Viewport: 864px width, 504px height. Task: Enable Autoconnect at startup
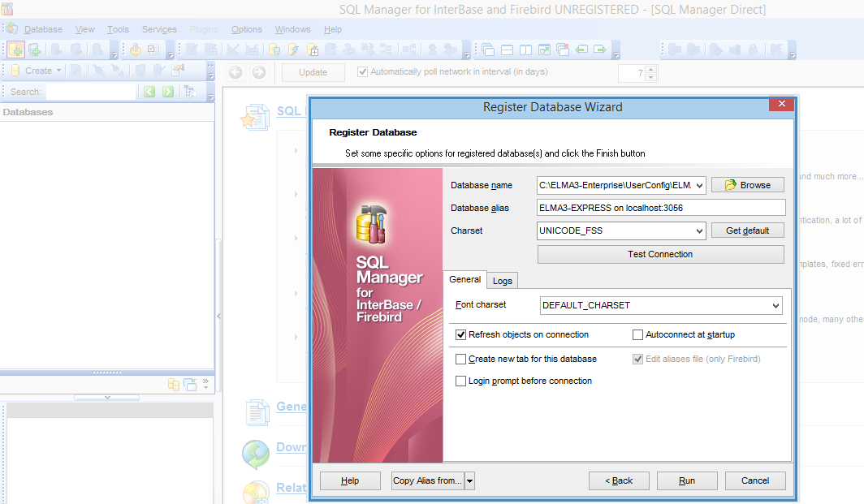point(637,334)
